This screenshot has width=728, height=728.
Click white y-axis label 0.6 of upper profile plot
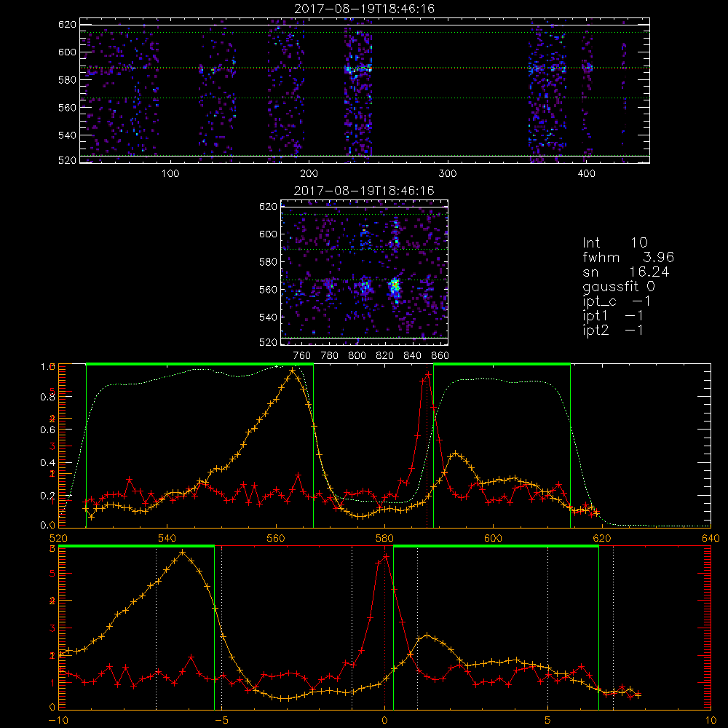[48, 430]
